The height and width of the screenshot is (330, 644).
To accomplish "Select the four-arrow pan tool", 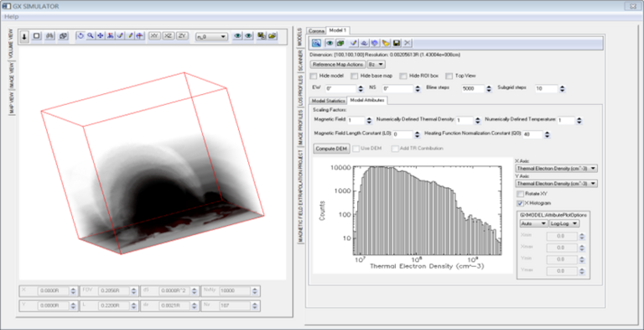I will click(101, 36).
